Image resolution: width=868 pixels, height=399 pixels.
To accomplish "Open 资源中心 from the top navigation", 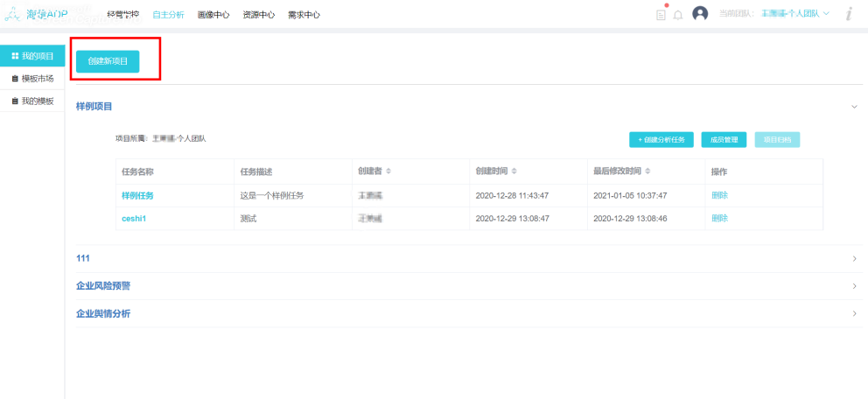I will click(258, 15).
